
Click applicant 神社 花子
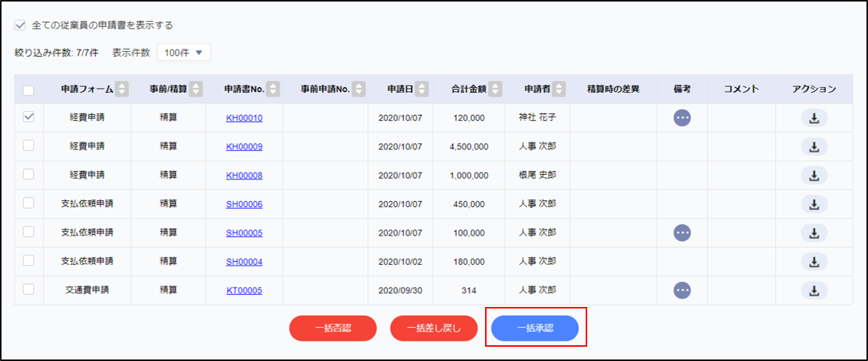click(537, 117)
